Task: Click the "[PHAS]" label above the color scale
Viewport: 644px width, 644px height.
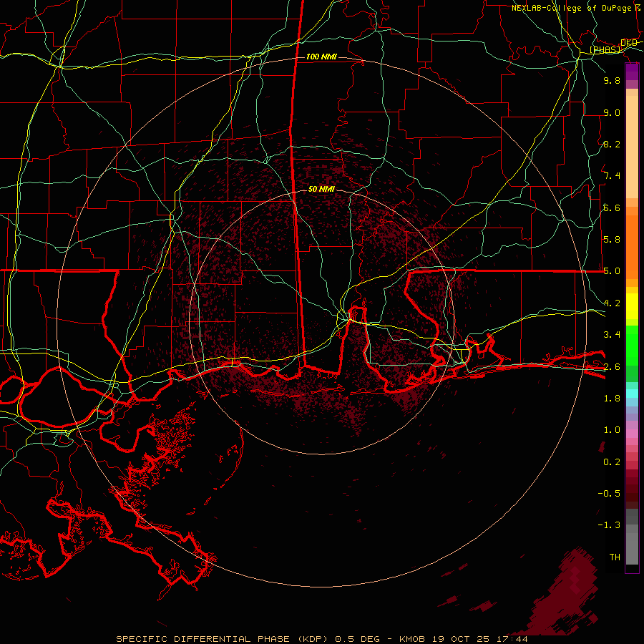Action: pos(605,50)
